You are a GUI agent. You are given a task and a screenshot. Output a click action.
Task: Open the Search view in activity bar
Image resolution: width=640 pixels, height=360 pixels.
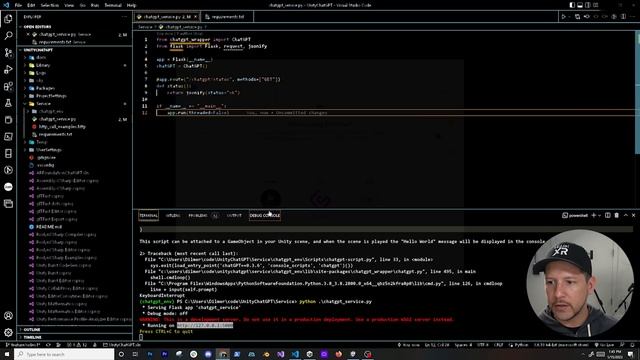(8, 36)
